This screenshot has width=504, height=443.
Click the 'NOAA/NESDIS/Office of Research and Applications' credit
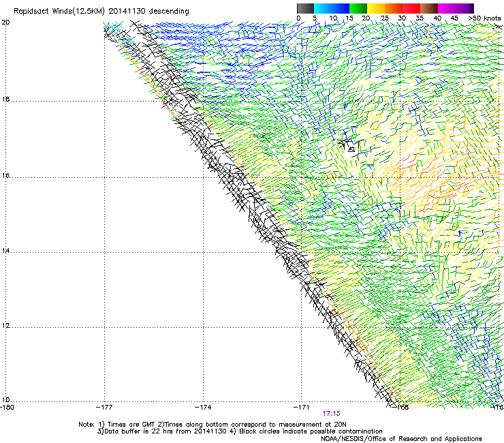tap(401, 439)
